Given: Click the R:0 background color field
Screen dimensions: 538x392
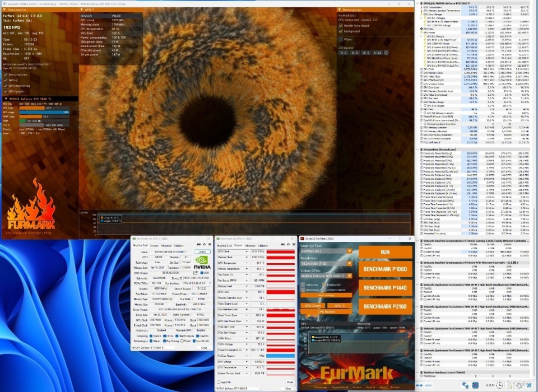Looking at the screenshot, I should (x=344, y=53).
